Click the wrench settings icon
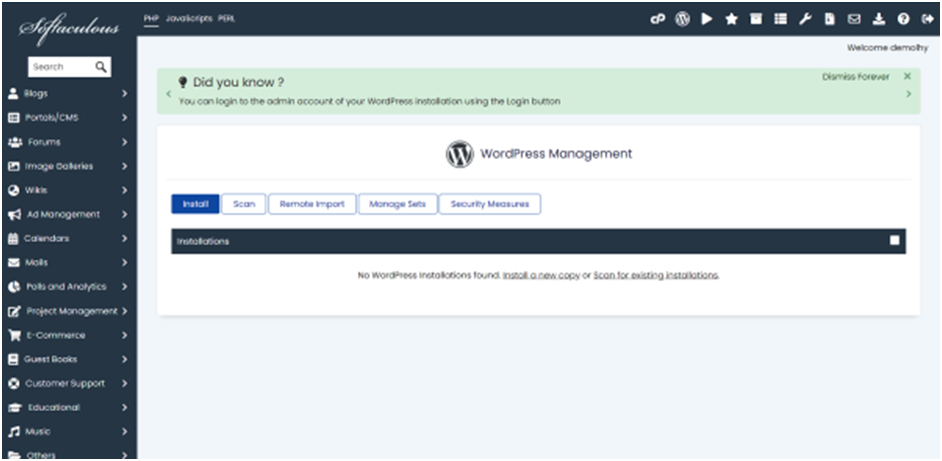 point(804,19)
